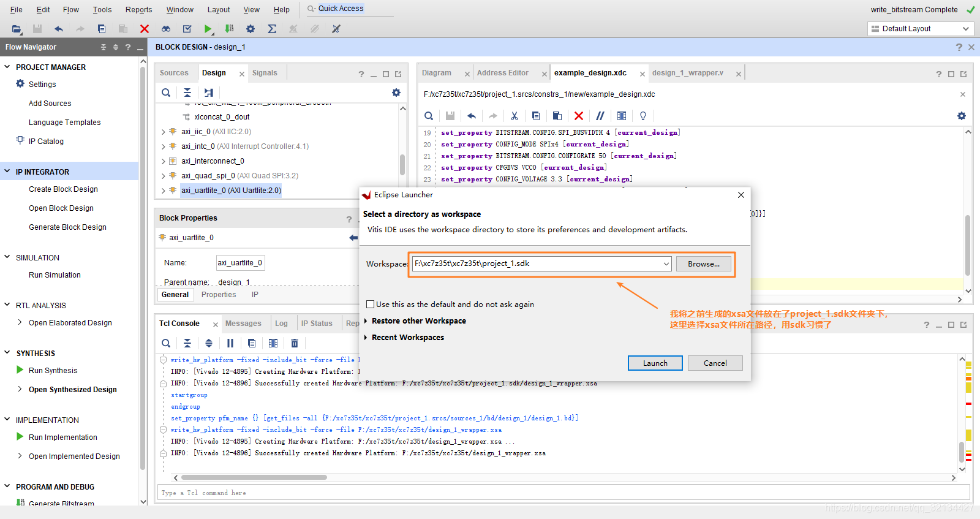The width and height of the screenshot is (980, 519).
Task: Check 'Use this as the default' checkbox
Action: 370,305
